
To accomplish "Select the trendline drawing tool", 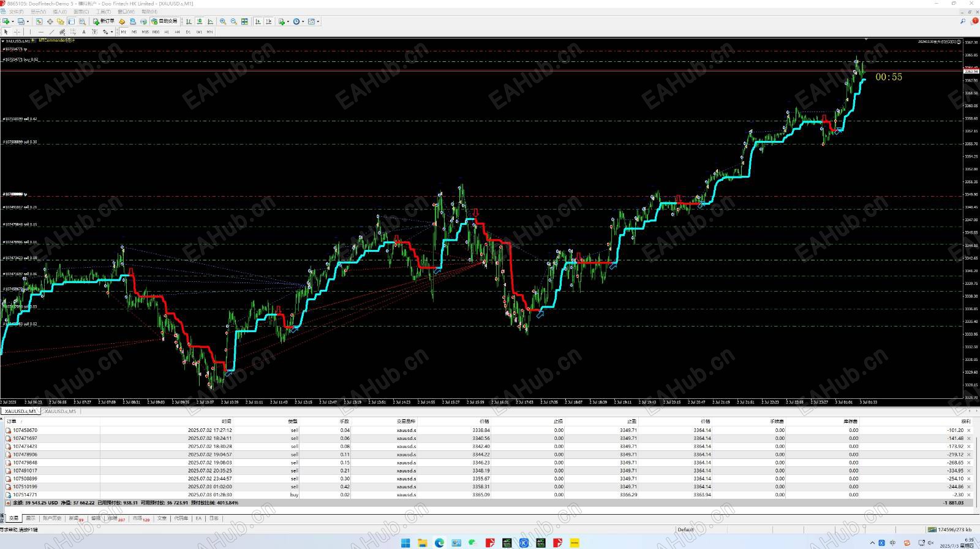I will point(51,32).
